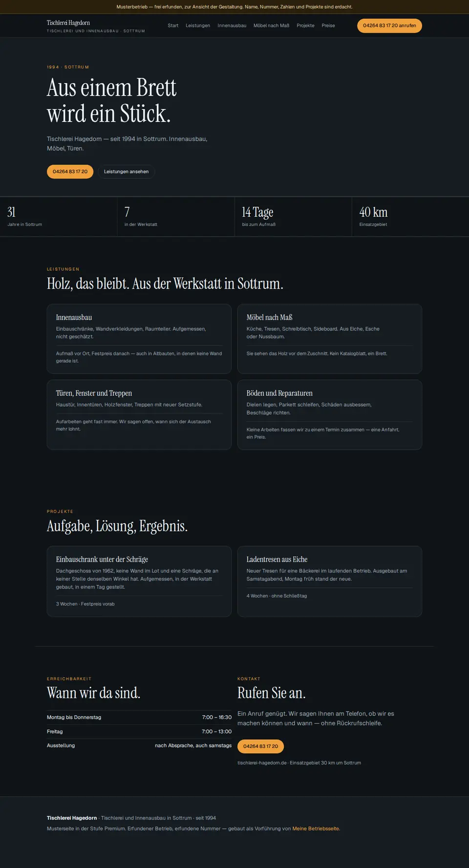
Task: Click the phone button under Rufen Sie an
Action: pyautogui.click(x=260, y=746)
